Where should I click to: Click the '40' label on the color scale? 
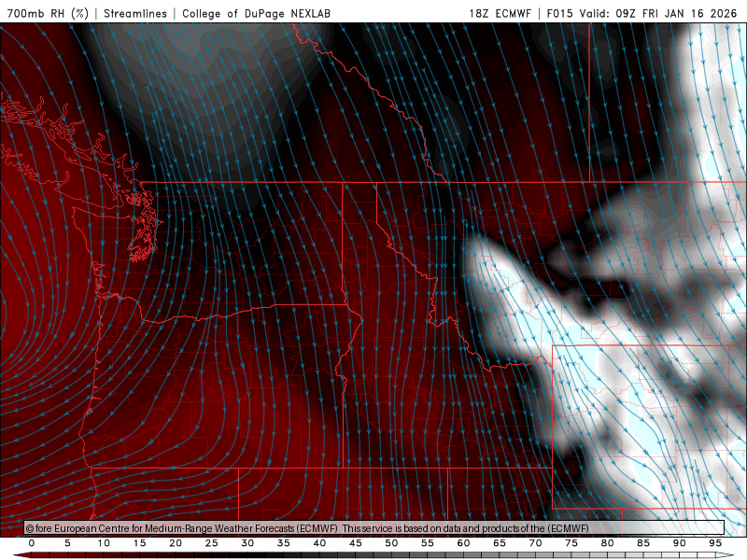click(x=319, y=543)
